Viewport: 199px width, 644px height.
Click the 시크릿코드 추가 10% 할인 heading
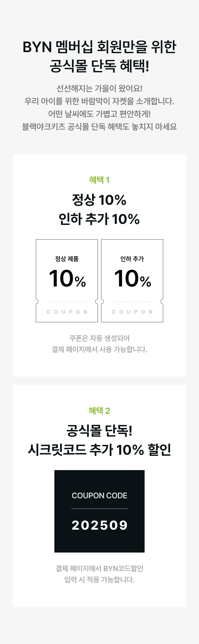pyautogui.click(x=99, y=450)
